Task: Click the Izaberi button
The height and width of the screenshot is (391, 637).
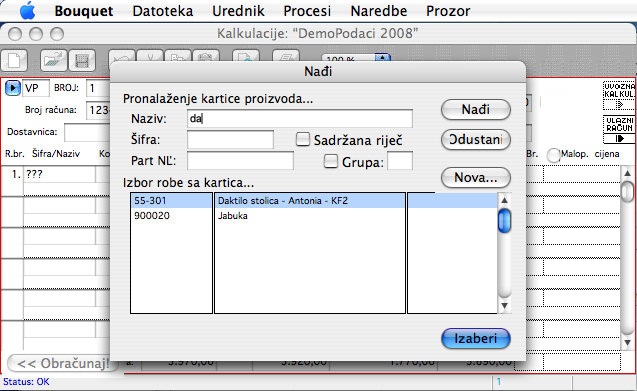Action: (476, 339)
